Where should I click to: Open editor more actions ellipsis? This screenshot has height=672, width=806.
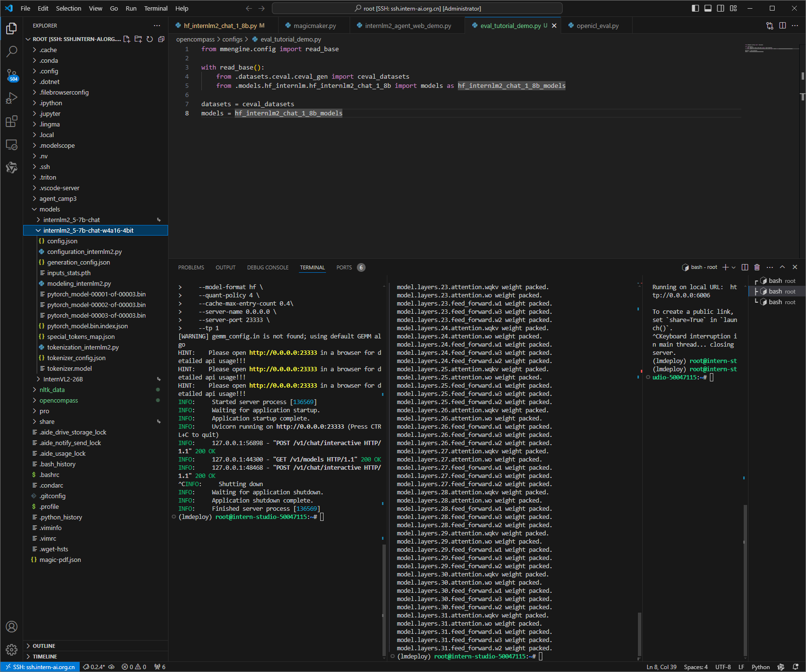point(795,26)
